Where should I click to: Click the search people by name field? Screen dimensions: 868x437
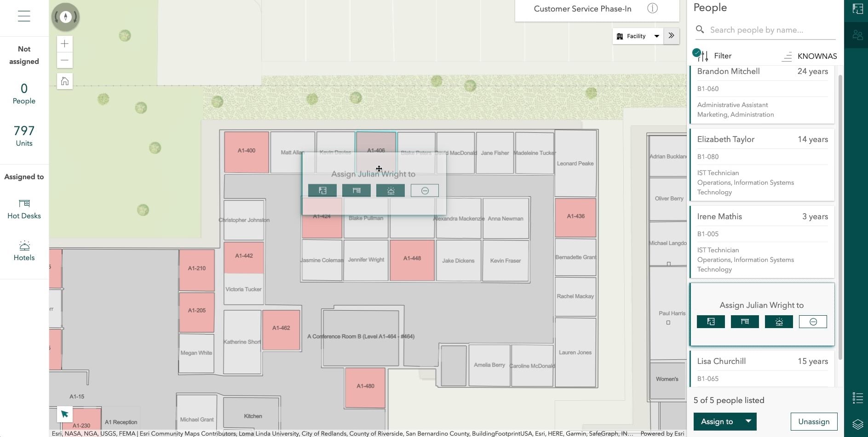coord(764,29)
